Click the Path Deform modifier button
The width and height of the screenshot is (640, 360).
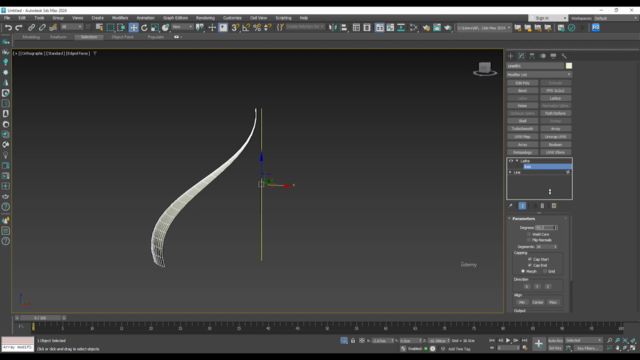click(556, 113)
